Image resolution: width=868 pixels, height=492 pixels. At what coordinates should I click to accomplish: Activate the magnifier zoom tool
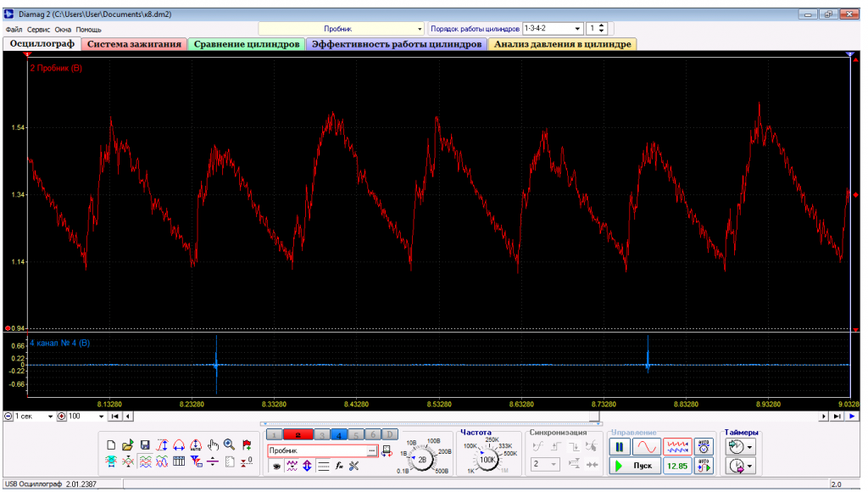point(229,444)
